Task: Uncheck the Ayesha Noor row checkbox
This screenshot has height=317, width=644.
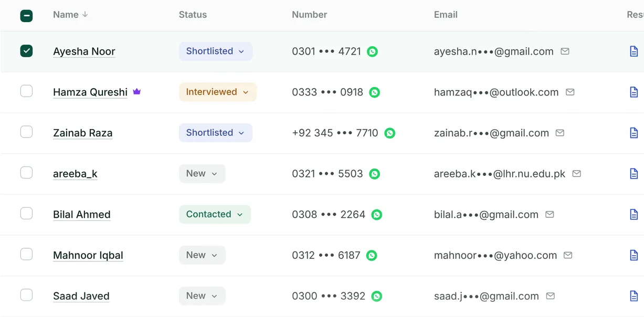Action: pos(26,51)
